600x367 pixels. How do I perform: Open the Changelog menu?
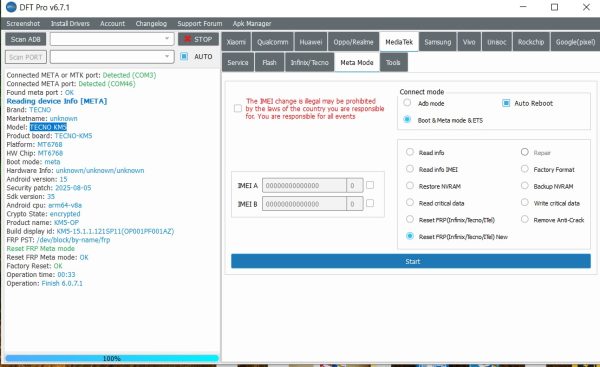click(151, 23)
